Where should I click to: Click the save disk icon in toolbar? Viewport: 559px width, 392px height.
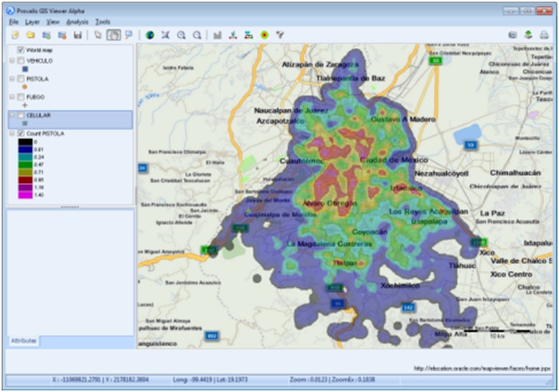77,35
